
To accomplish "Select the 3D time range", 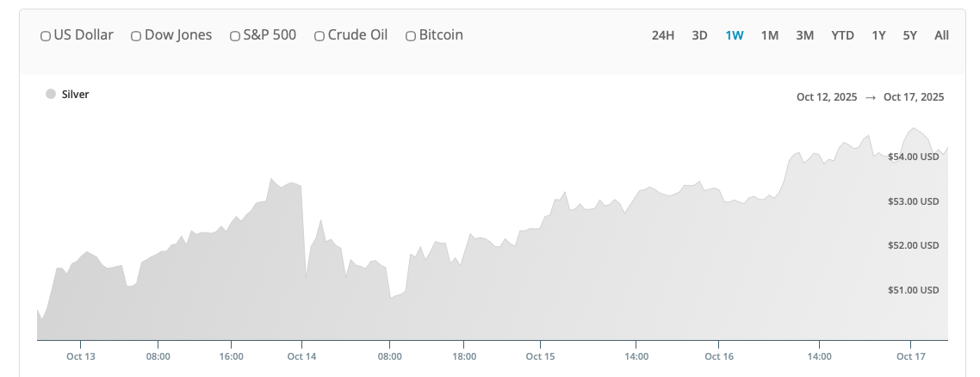I will click(x=700, y=35).
